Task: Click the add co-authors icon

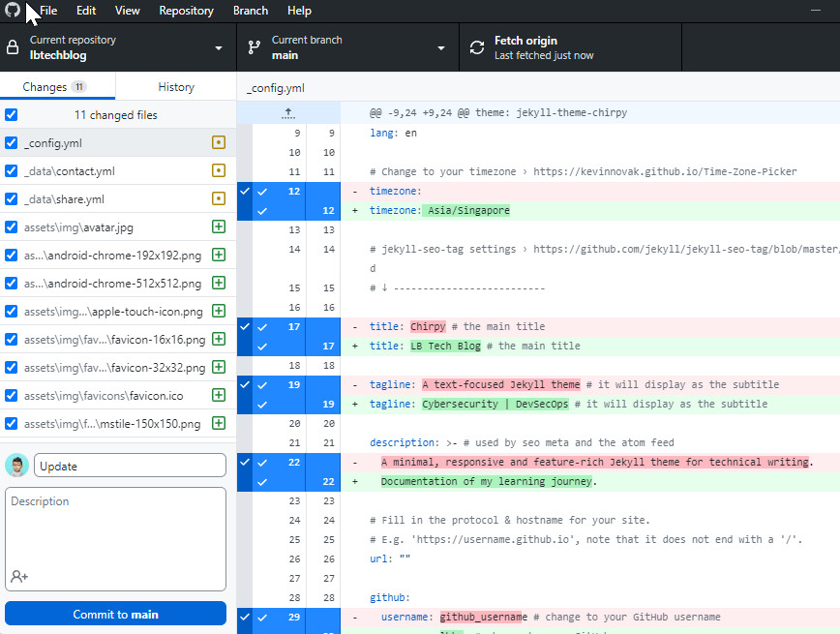Action: click(19, 576)
